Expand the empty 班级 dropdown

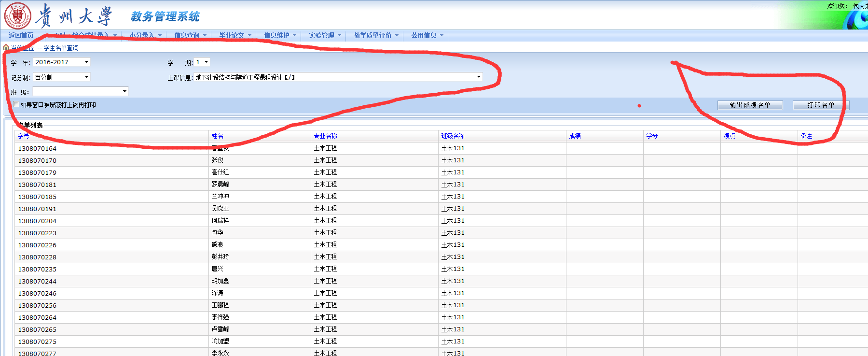pyautogui.click(x=80, y=92)
